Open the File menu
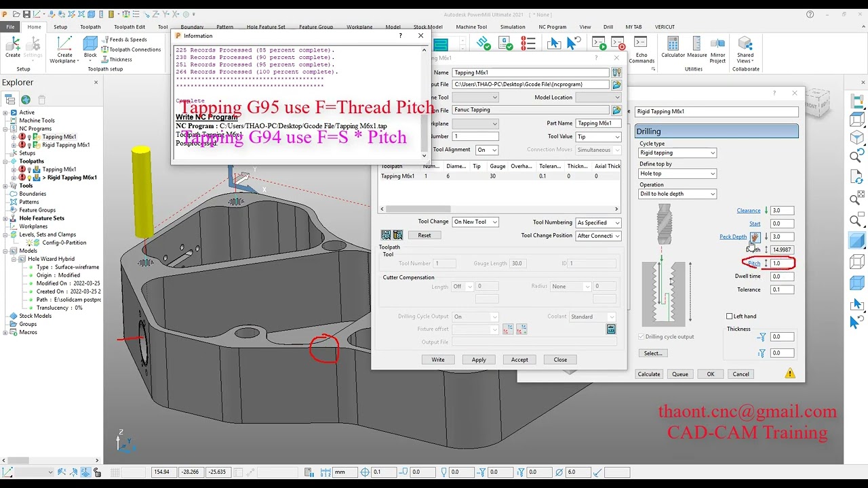Viewport: 868px width, 488px height. pyautogui.click(x=10, y=27)
